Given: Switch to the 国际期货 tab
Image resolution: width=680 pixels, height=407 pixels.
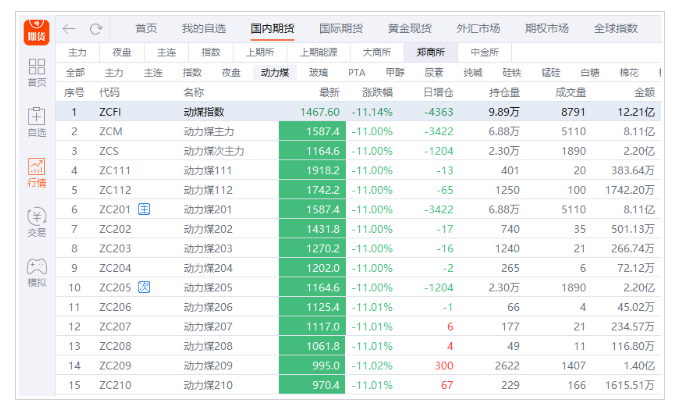Looking at the screenshot, I should [x=342, y=28].
